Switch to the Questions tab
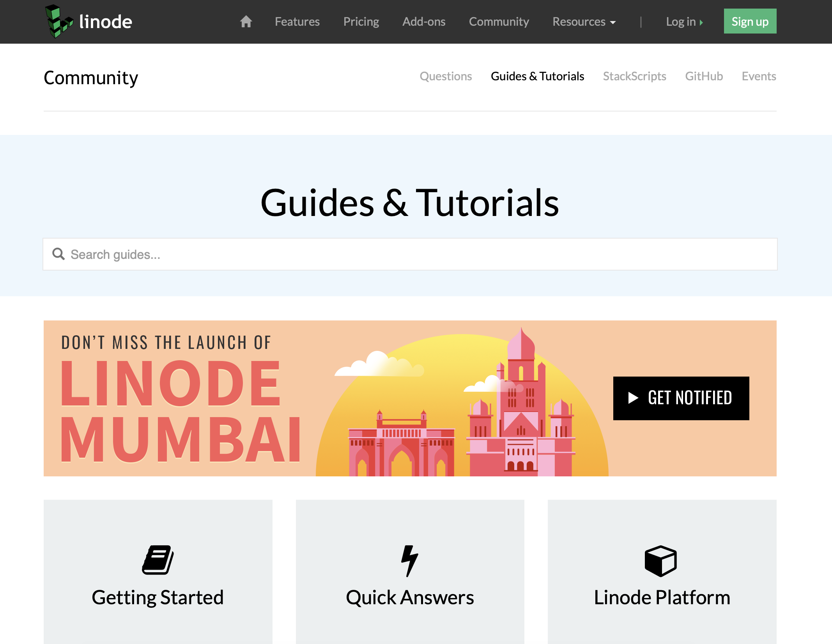832x644 pixels. [446, 76]
